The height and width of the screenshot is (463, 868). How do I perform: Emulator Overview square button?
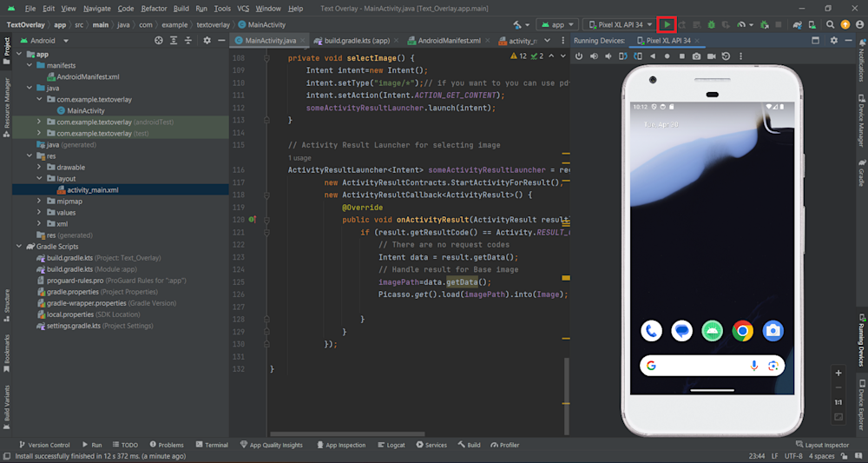[x=682, y=56]
